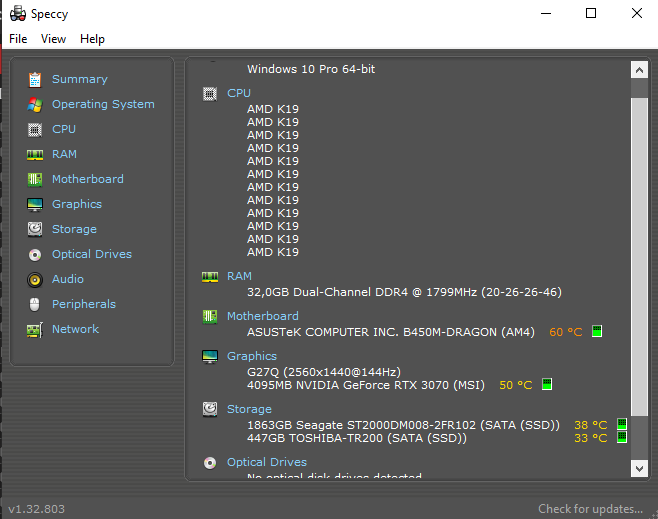
Task: Click the vertical scrollbar thumb
Action: [x=639, y=257]
